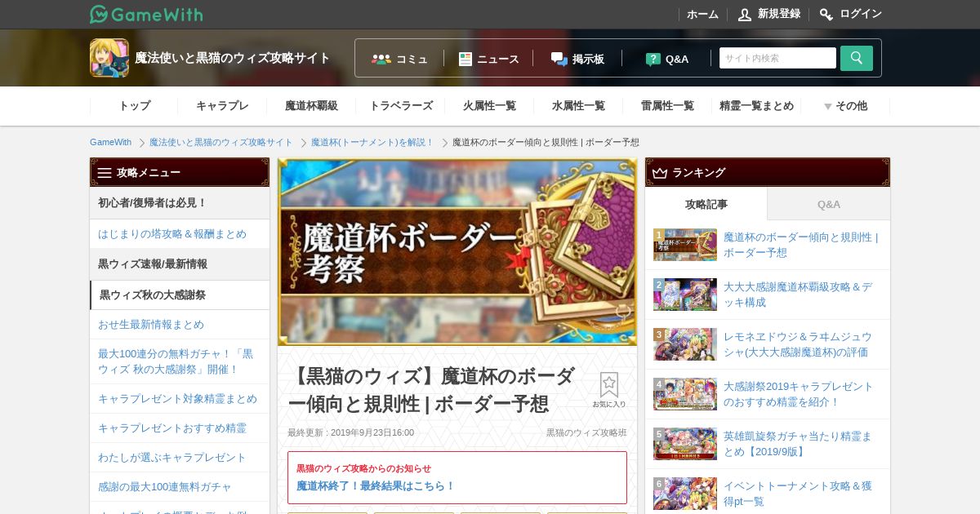Viewport: 980px width, 514px height.
Task: Click the 攻略メニュー hamburger icon
Action: tap(105, 173)
